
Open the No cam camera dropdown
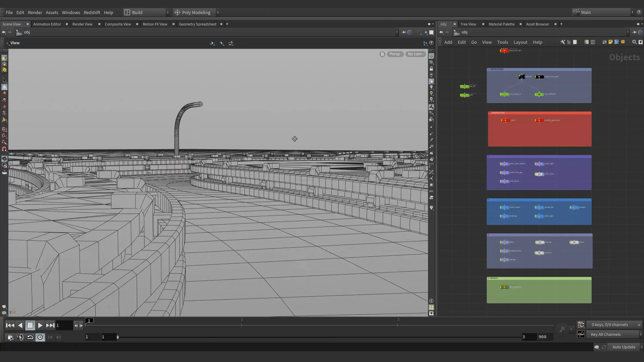tap(416, 54)
